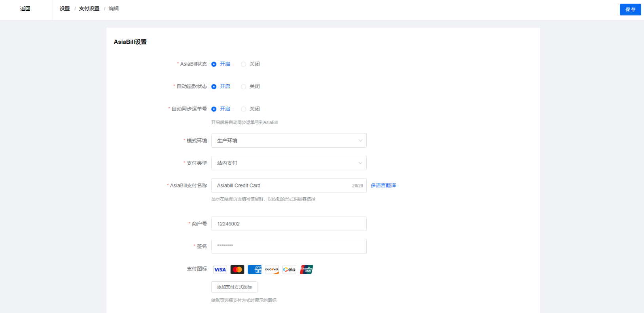Set AsiaBill状态 to 关闭
The image size is (644, 313).
[x=250, y=64]
